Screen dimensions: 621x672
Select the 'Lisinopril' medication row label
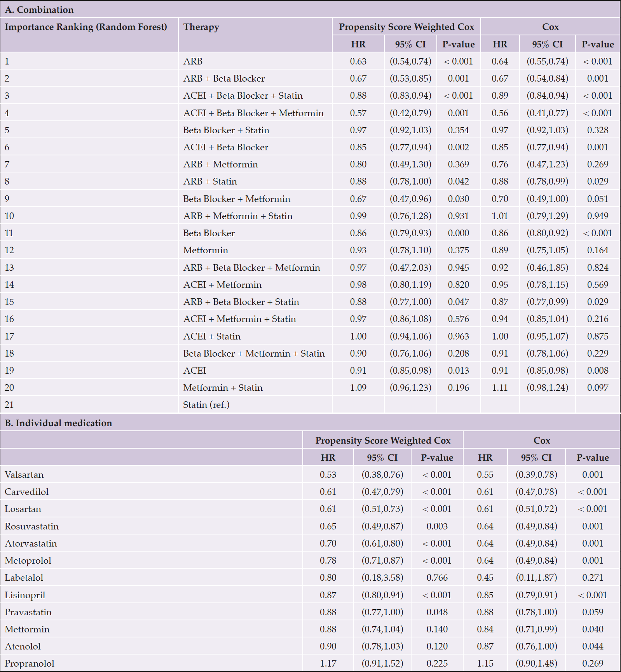coord(25,595)
